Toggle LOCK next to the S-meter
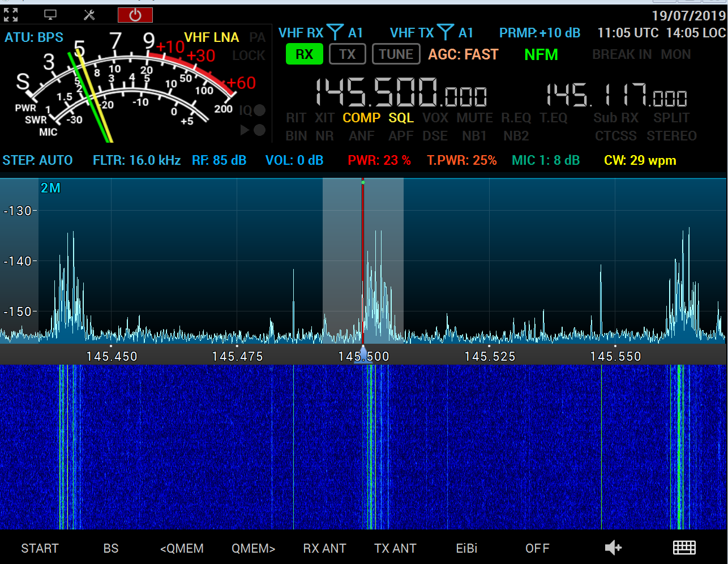The image size is (728, 564). [249, 55]
